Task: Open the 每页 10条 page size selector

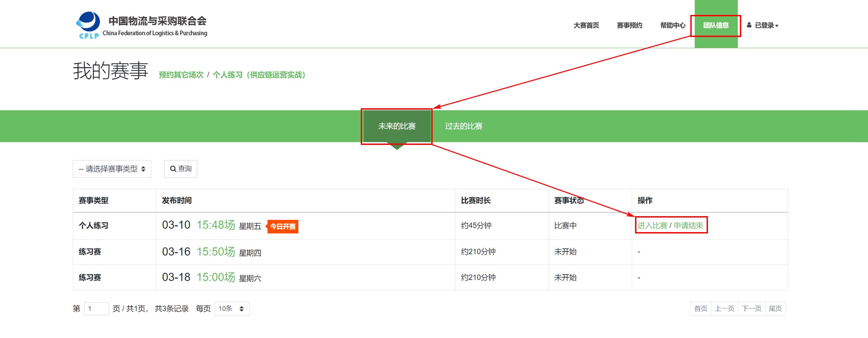Action: [232, 308]
